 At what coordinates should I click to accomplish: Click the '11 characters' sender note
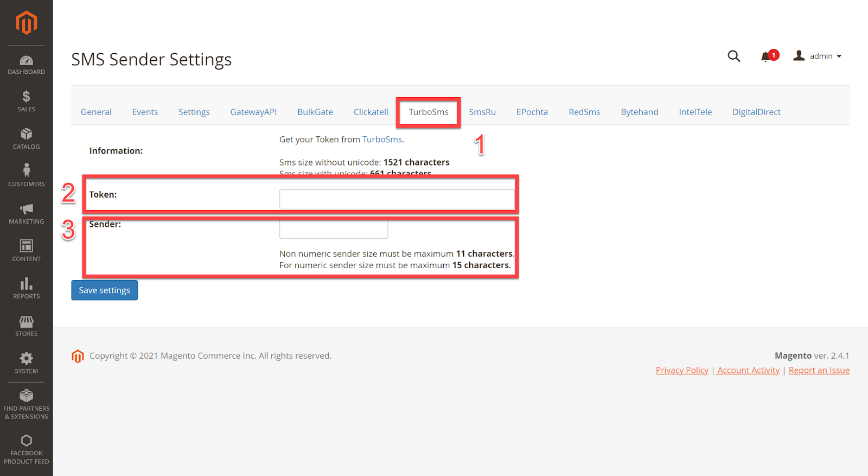[484, 253]
